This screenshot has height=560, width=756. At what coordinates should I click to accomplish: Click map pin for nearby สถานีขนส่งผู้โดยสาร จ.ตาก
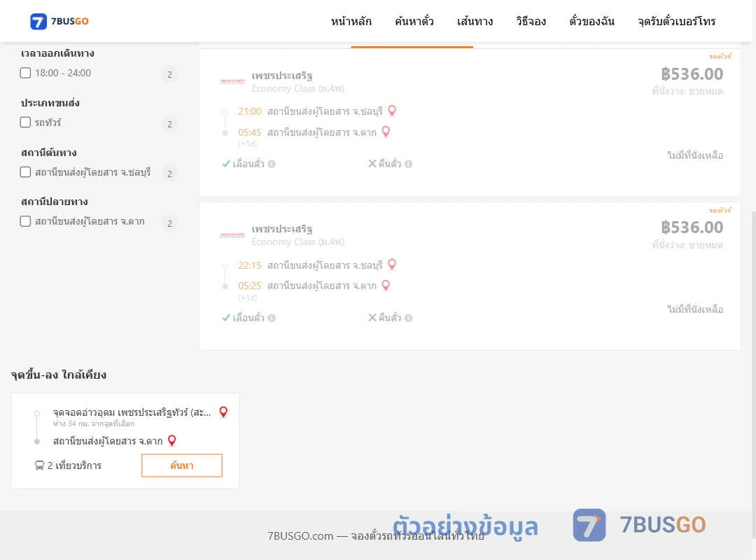tap(171, 440)
